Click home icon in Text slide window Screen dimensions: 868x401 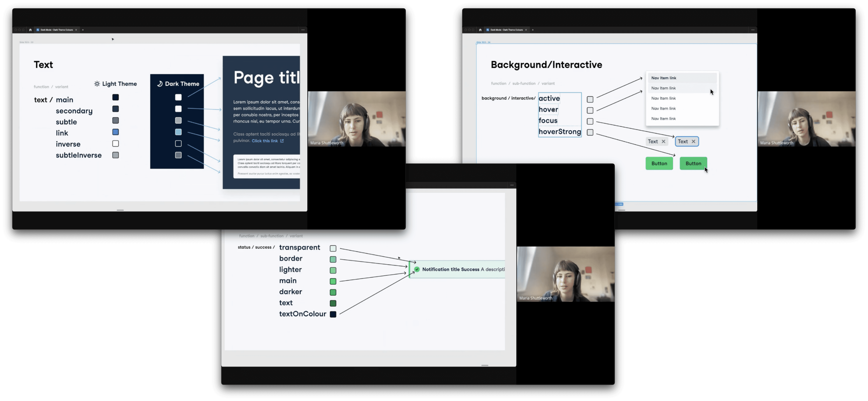30,30
